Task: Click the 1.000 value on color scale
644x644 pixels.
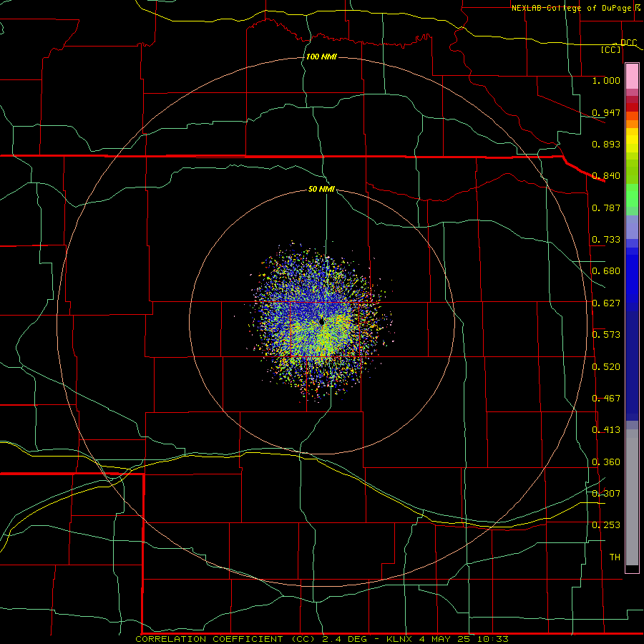Action: pyautogui.click(x=606, y=80)
